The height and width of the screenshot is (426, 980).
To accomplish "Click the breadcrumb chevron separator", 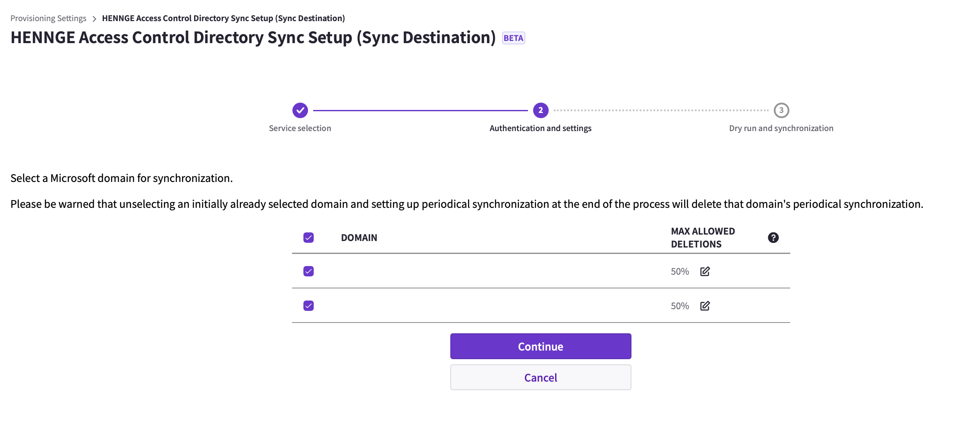I will (94, 19).
